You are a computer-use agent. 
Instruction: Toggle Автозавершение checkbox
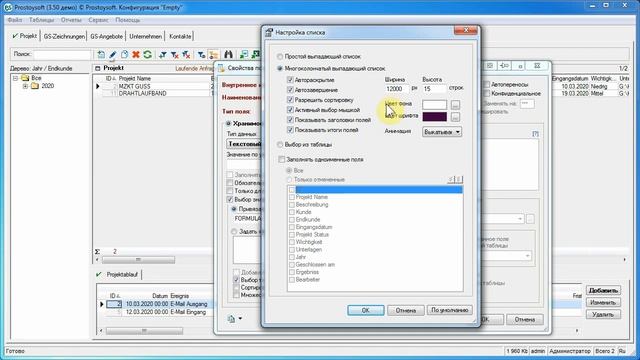pos(290,90)
